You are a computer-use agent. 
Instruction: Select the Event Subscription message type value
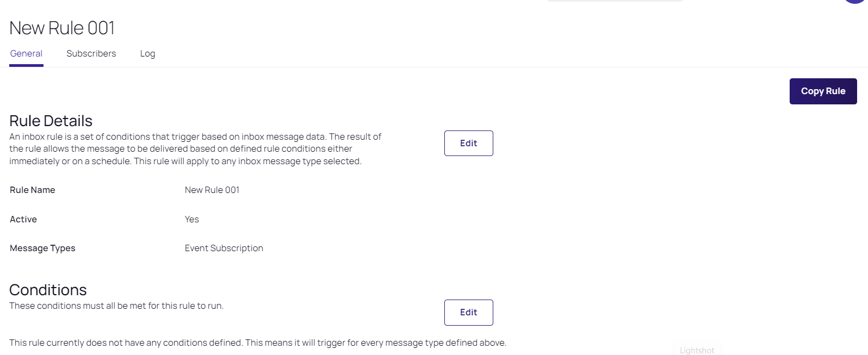(224, 248)
